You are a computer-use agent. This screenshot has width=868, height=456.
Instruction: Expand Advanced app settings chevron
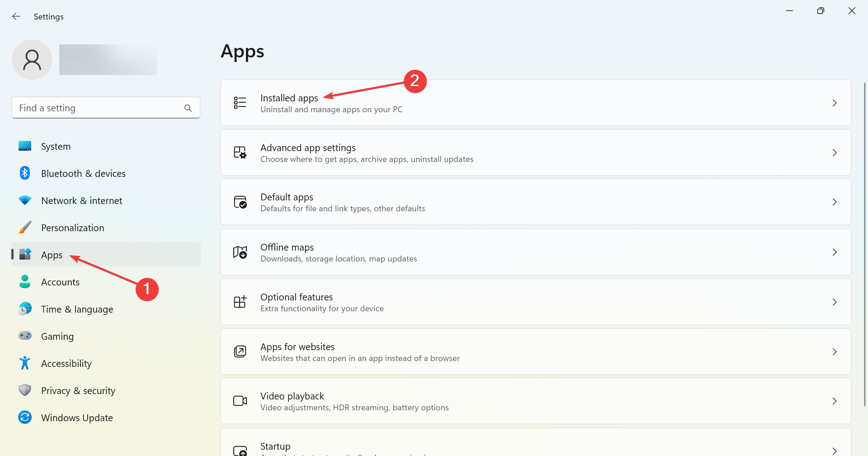835,153
